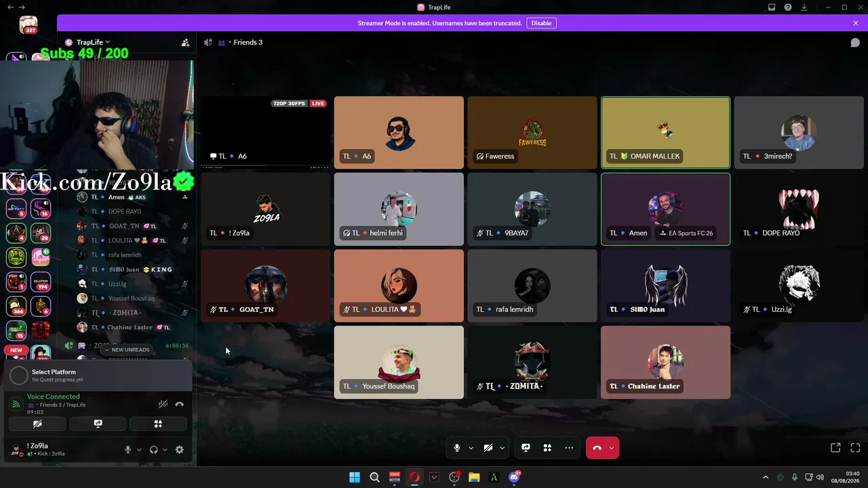Image resolution: width=868 pixels, height=488 pixels.
Task: Select the A6 avatar video tile
Action: click(x=399, y=132)
